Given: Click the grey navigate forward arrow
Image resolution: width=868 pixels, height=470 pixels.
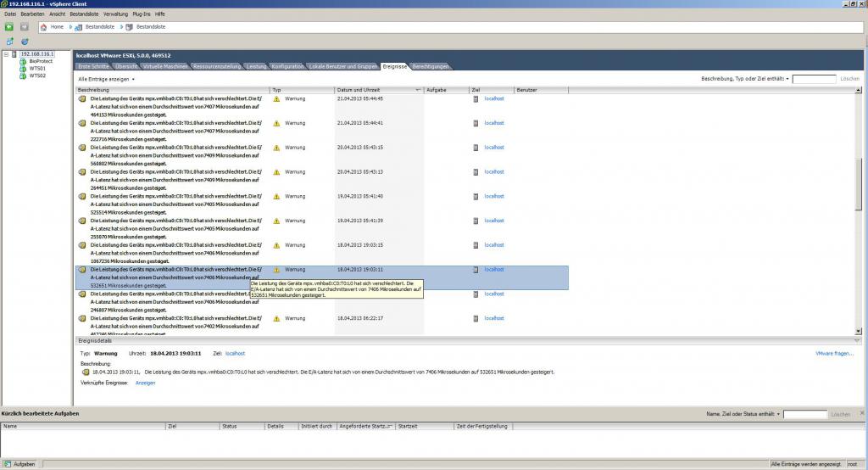Looking at the screenshot, I should (x=25, y=26).
